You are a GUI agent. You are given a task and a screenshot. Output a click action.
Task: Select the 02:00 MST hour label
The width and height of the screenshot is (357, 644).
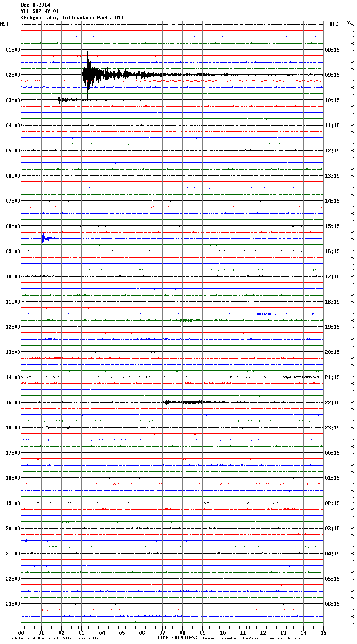pos(13,75)
